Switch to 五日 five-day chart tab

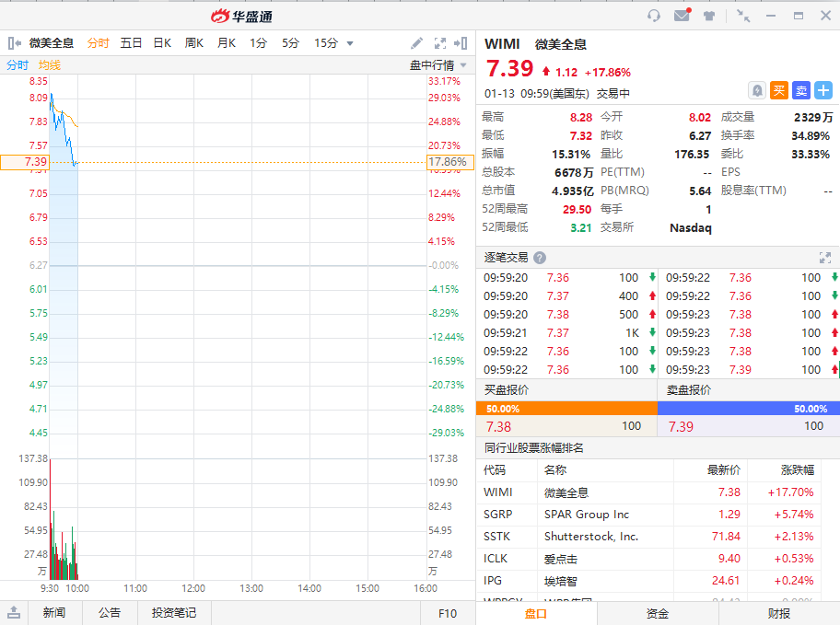tap(131, 43)
